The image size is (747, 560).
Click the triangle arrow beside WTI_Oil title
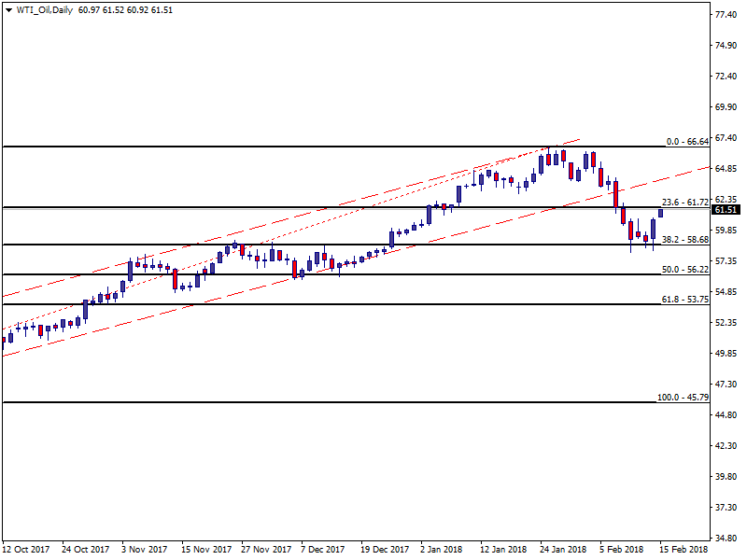click(10, 10)
